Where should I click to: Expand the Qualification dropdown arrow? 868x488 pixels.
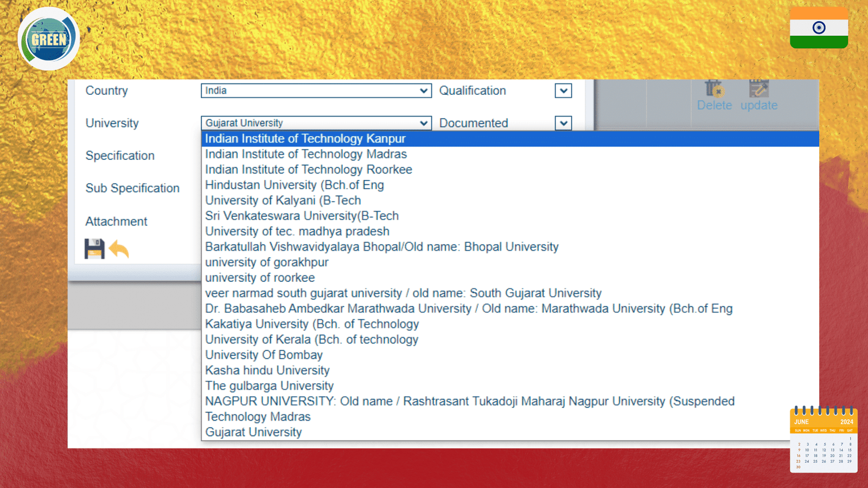point(563,91)
